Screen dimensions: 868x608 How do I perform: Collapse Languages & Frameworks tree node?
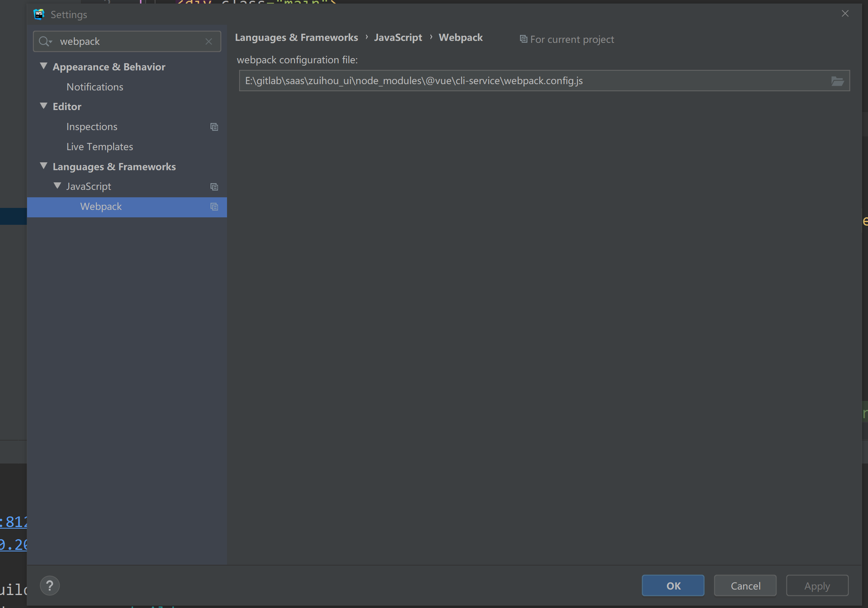tap(44, 166)
